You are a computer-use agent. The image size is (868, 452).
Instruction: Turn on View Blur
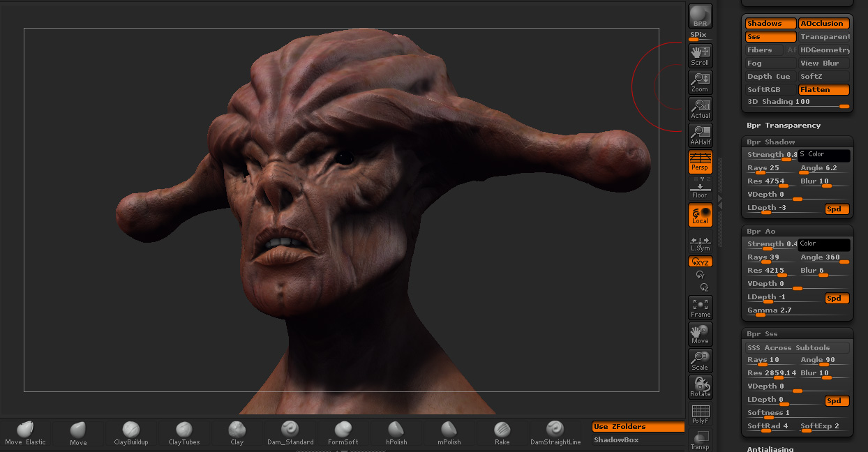tap(824, 63)
